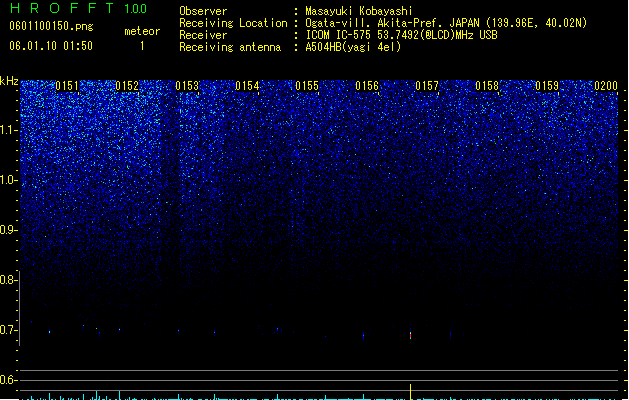Click the Receiving Location value text

point(446,23)
